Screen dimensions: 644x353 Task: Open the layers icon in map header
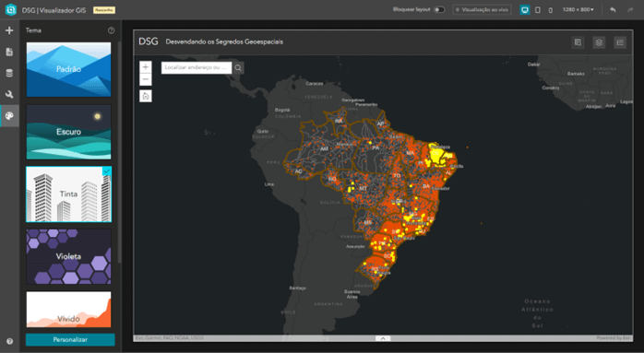[599, 42]
